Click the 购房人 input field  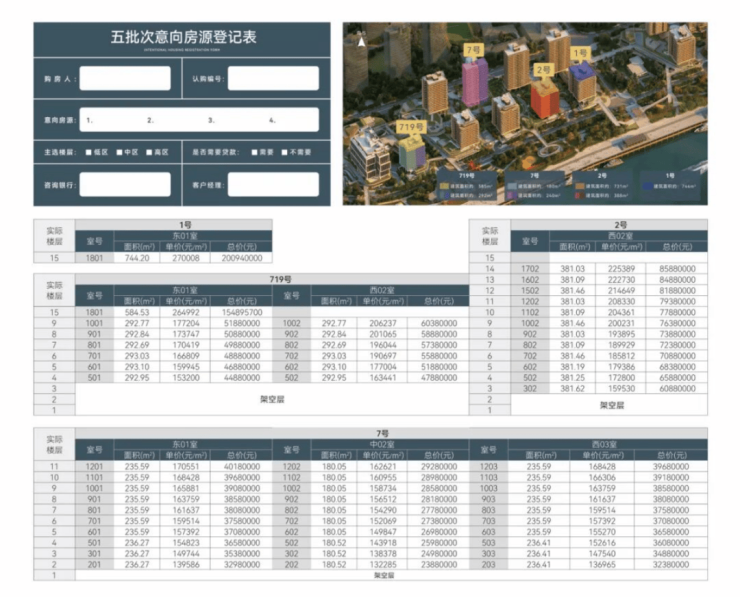pyautogui.click(x=118, y=78)
